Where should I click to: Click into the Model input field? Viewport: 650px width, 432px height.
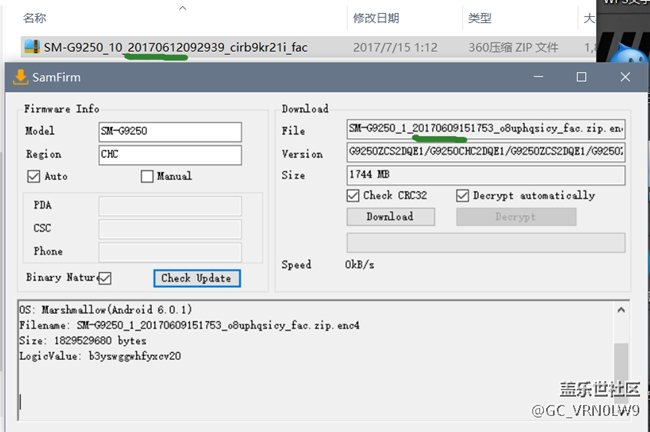point(169,132)
